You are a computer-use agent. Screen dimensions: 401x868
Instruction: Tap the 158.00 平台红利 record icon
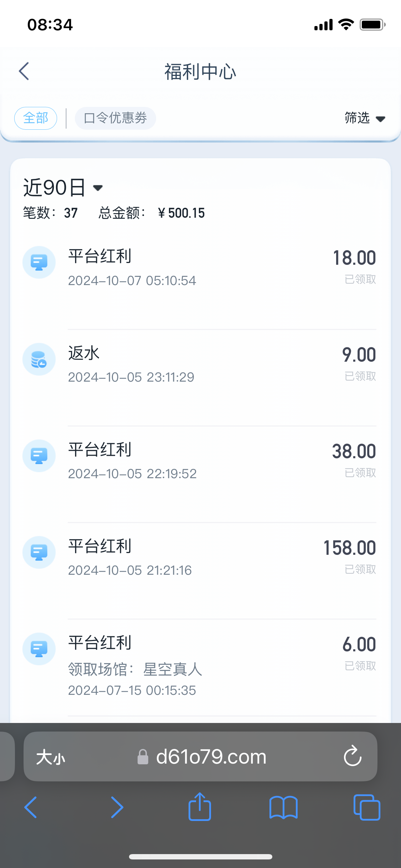point(39,552)
